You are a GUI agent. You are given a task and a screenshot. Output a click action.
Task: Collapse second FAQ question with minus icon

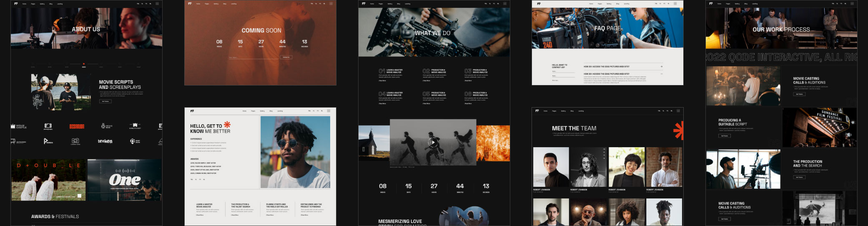[661, 74]
